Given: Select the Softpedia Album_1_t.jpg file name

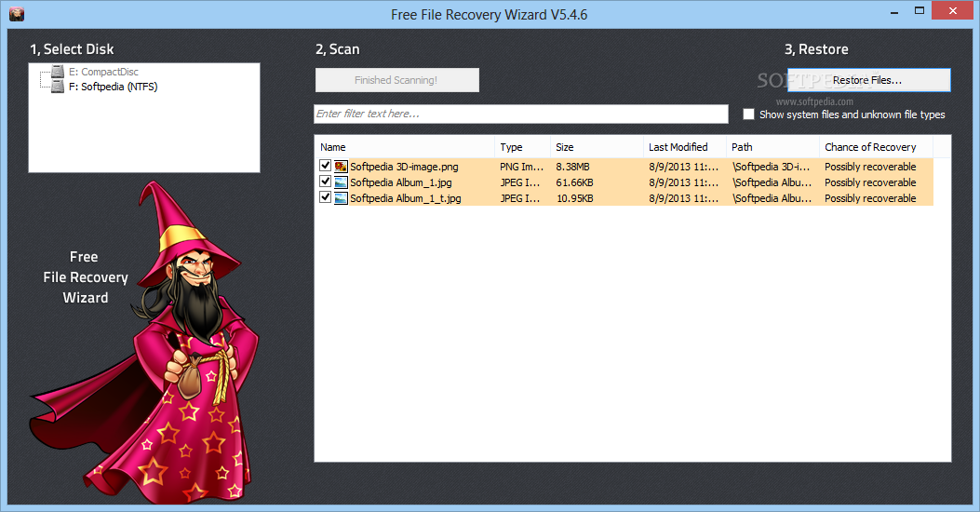Looking at the screenshot, I should pyautogui.click(x=406, y=198).
